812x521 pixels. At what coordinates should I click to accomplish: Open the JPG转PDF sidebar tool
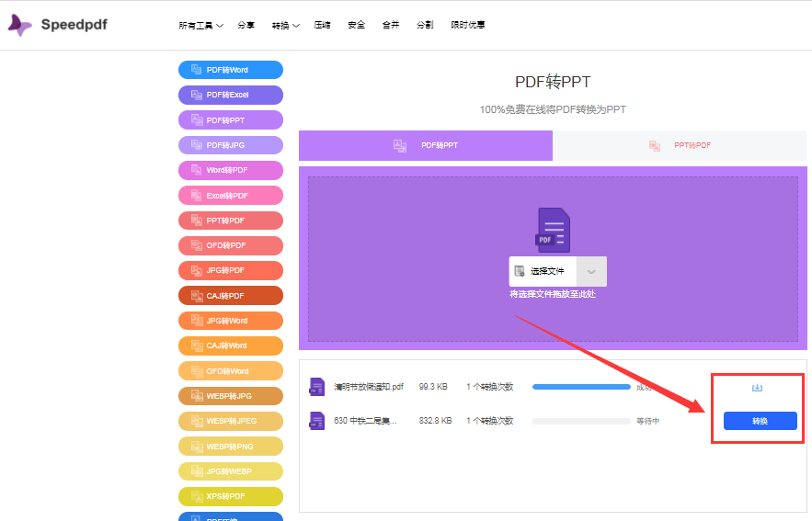pos(231,270)
